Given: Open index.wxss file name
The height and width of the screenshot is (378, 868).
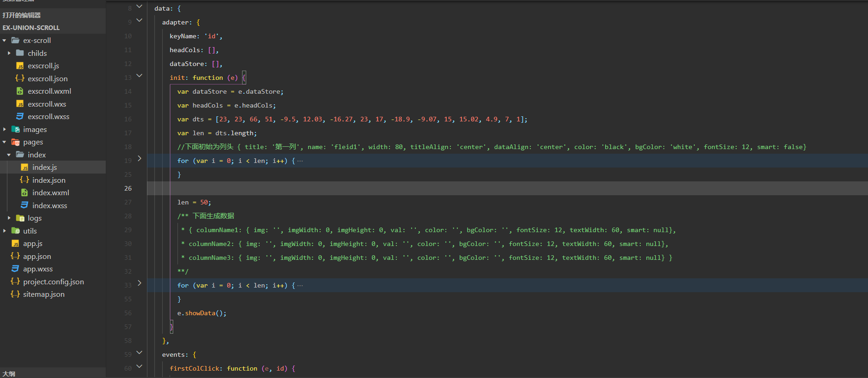Looking at the screenshot, I should click(50, 206).
